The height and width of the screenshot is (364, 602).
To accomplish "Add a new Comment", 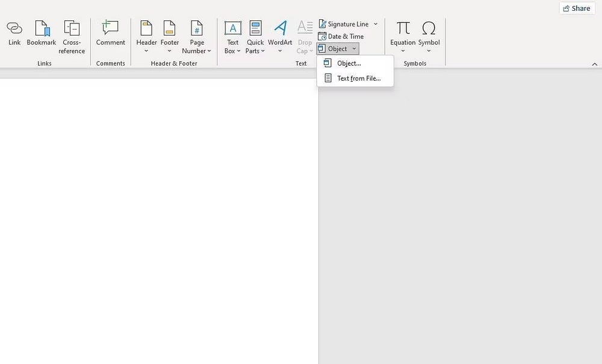I will click(110, 33).
